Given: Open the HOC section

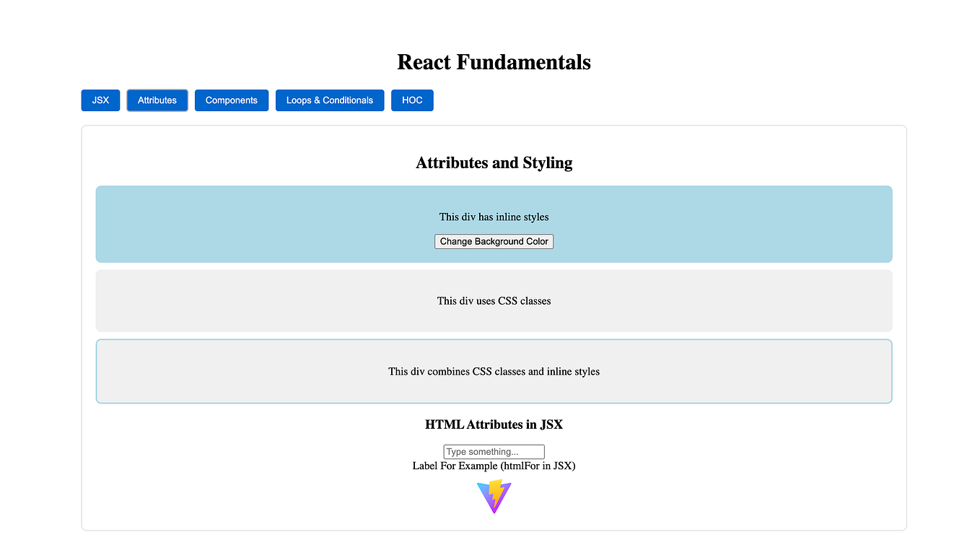Looking at the screenshot, I should [412, 100].
